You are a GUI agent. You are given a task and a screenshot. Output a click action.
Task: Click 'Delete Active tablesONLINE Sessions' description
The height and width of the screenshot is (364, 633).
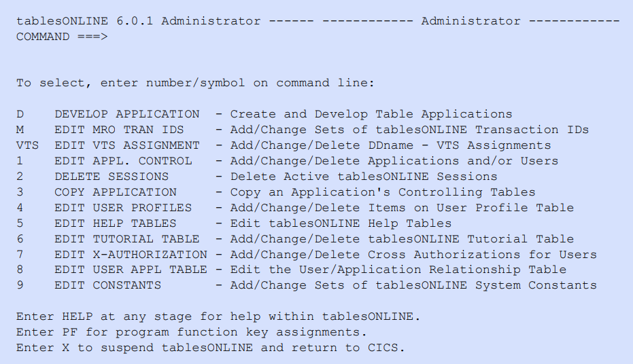click(x=364, y=177)
